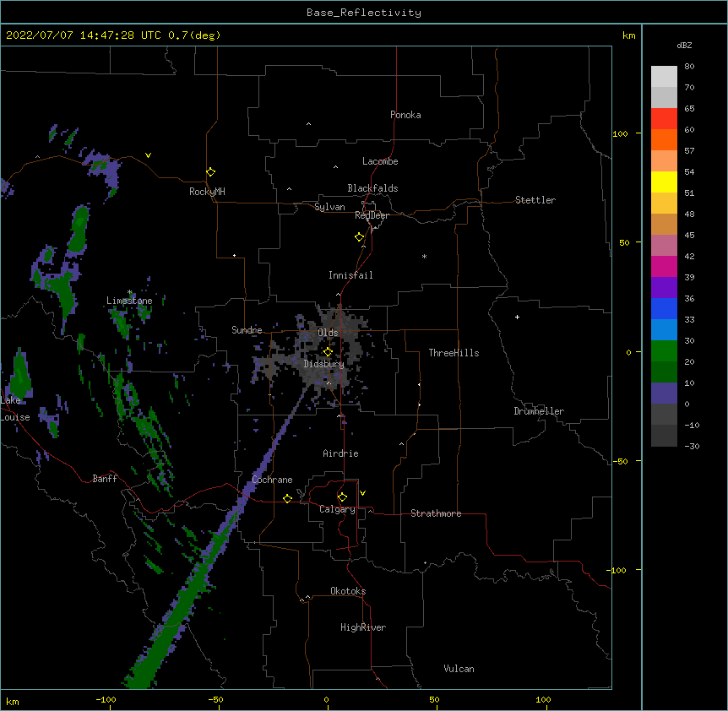This screenshot has width=728, height=711.
Task: Select the HighRiver label
Action: (363, 627)
